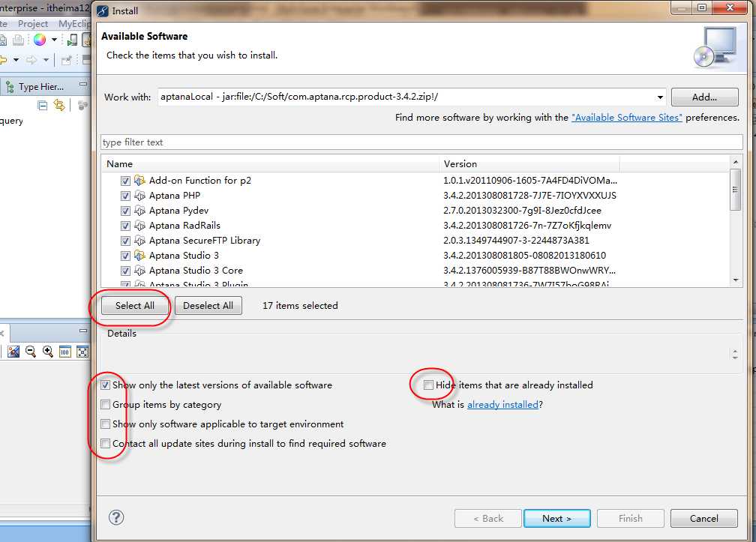Viewport: 756px width, 542px height.
Task: Click the help question mark icon
Action: pyautogui.click(x=116, y=517)
